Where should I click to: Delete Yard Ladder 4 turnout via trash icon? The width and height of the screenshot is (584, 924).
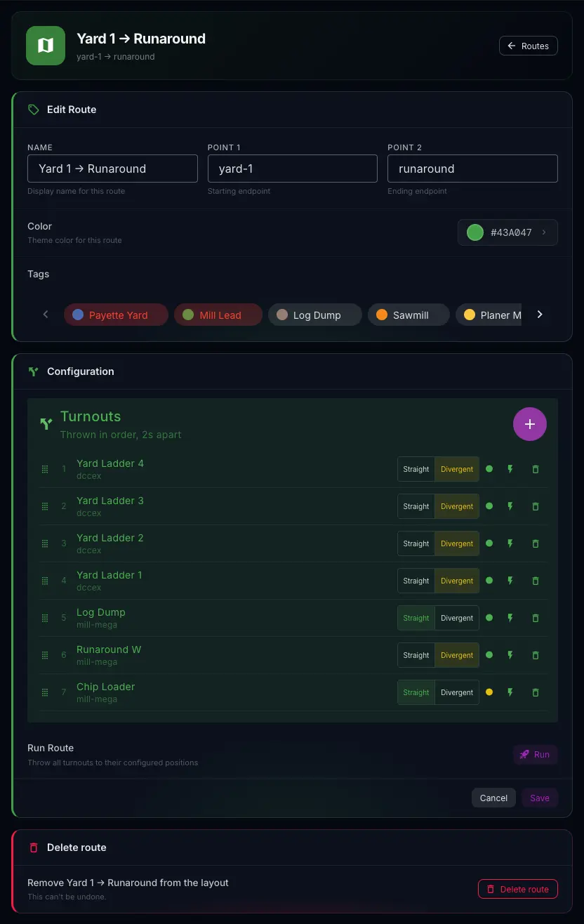pos(536,469)
